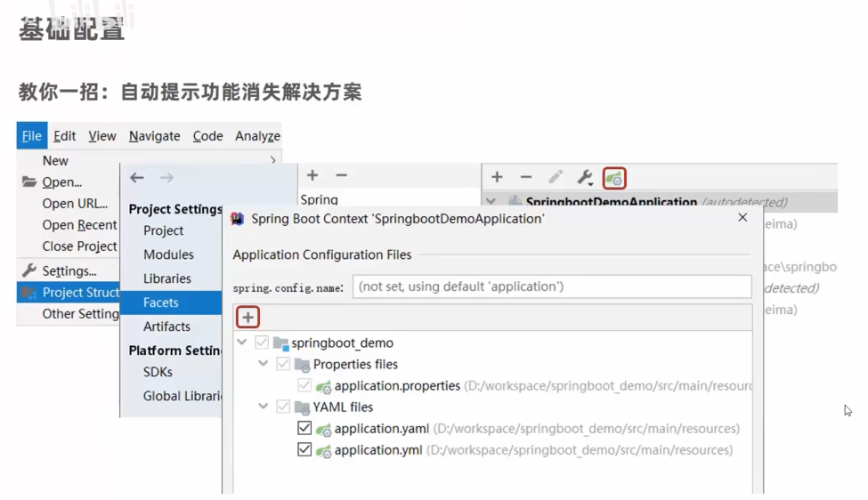
Task: Select Global Libraries entry
Action: (183, 396)
